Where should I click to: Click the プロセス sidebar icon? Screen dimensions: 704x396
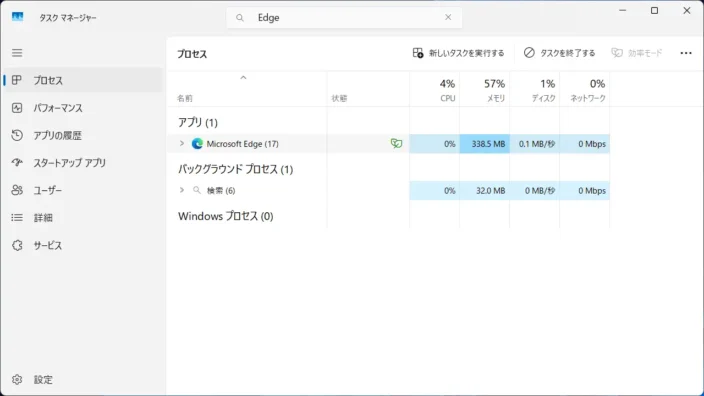coord(17,80)
